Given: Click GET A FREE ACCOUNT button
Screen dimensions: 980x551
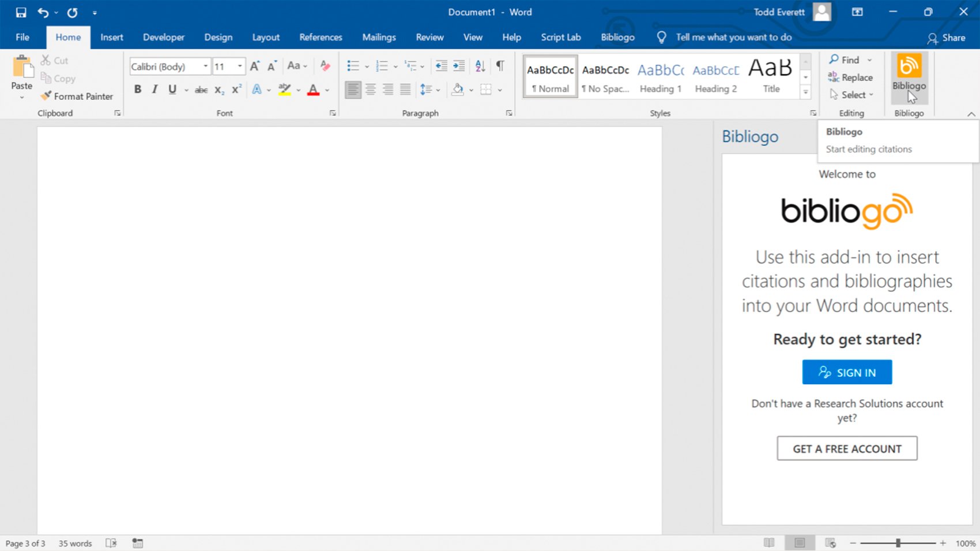Looking at the screenshot, I should (847, 448).
